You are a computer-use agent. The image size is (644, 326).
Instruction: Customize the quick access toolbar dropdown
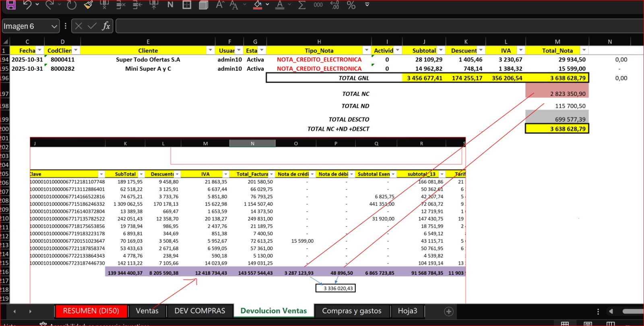(x=367, y=5)
